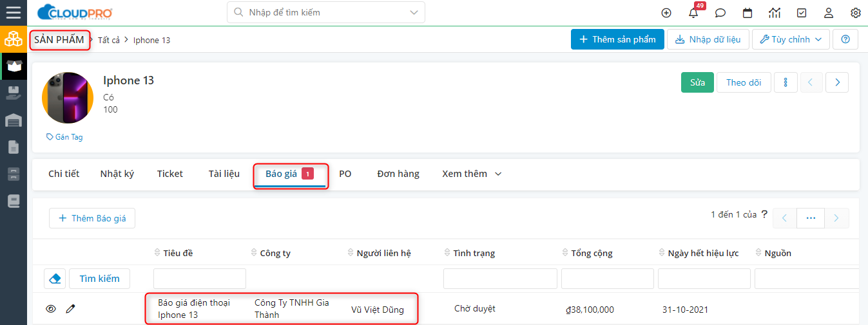Screen dimensions: 868x325
Task: Click the total count question mark
Action: 764,214
